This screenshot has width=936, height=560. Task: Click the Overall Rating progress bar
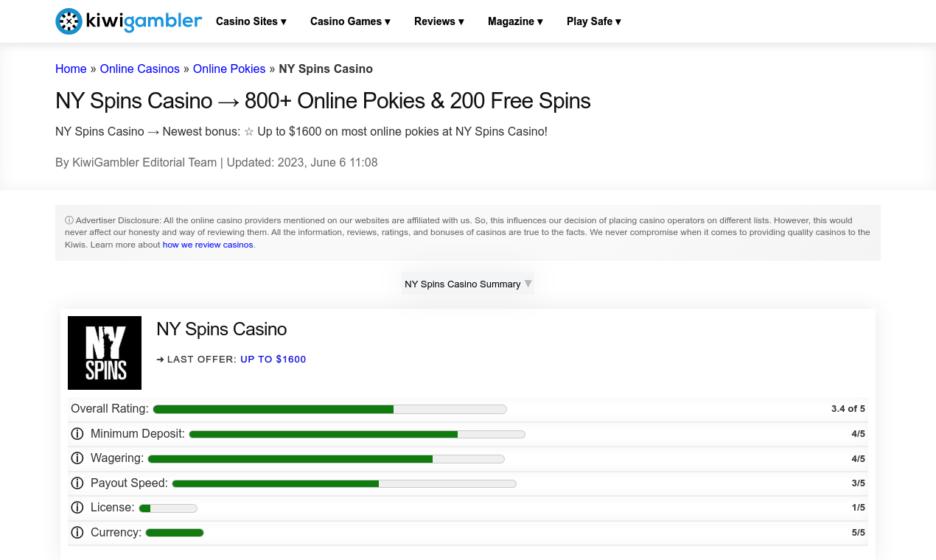click(329, 409)
